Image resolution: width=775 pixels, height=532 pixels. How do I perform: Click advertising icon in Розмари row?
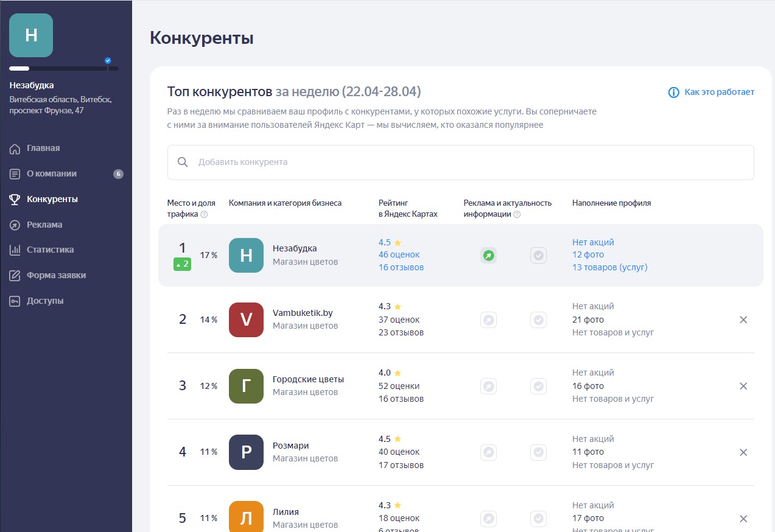(x=488, y=452)
